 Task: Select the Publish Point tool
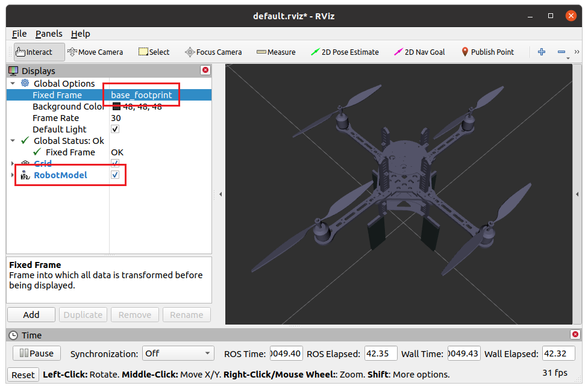tap(487, 52)
